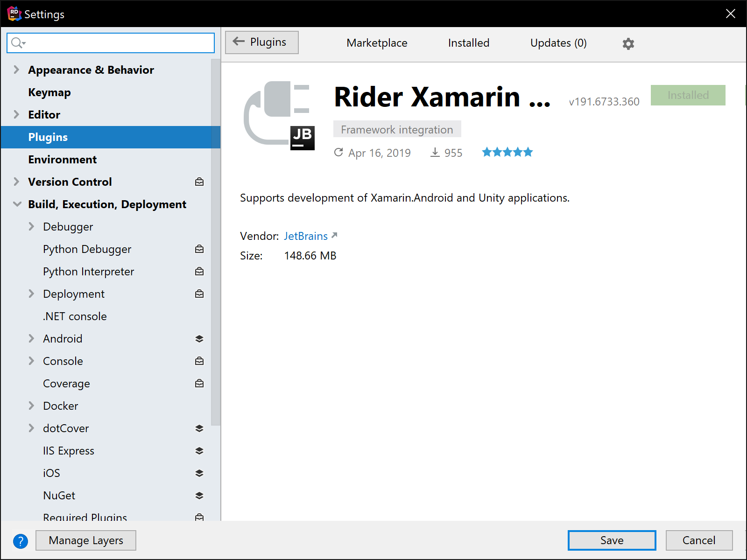Click the plugin size value 148.66 MB
The image size is (747, 560).
click(x=310, y=256)
